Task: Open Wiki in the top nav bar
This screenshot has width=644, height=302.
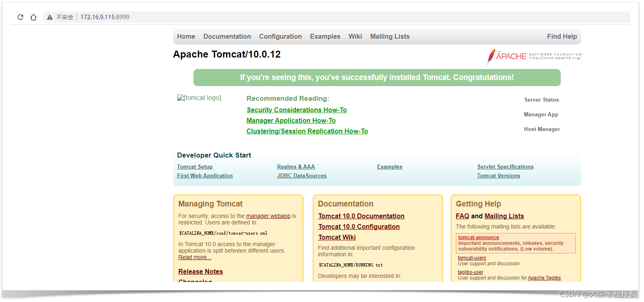Action: [355, 37]
